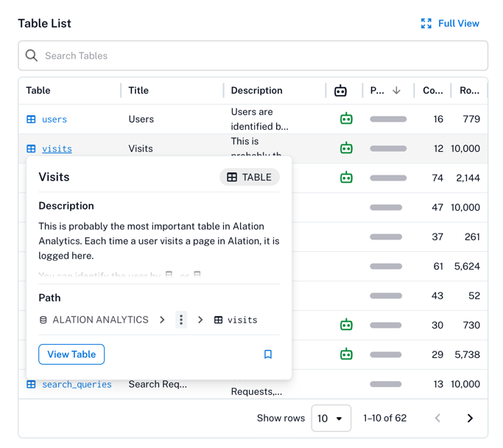Click column count 74
Screen dimensions: 503x448
point(437,178)
